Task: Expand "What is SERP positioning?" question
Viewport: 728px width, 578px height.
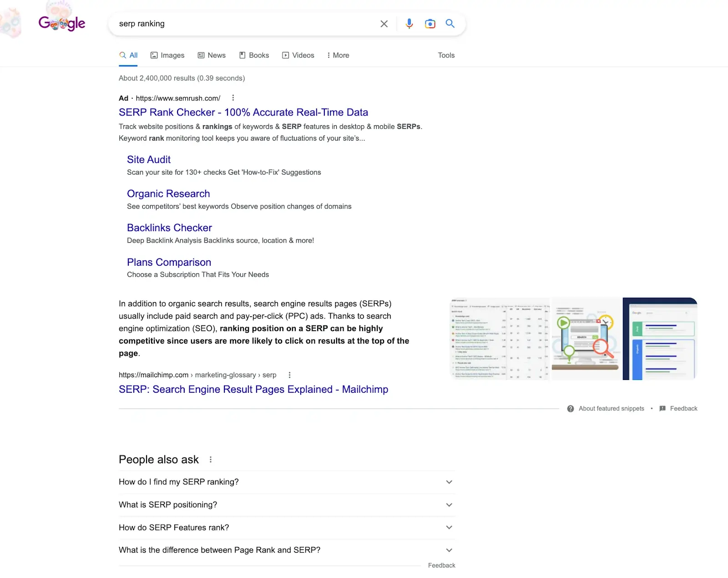Action: click(449, 505)
